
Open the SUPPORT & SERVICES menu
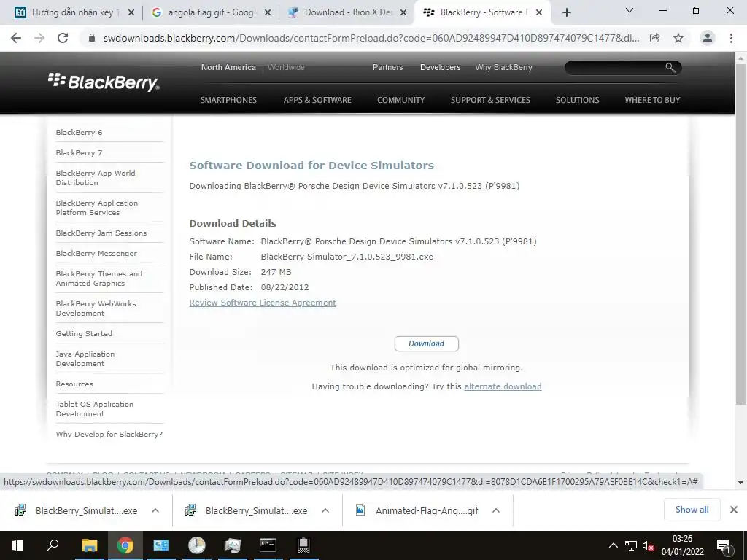[490, 100]
